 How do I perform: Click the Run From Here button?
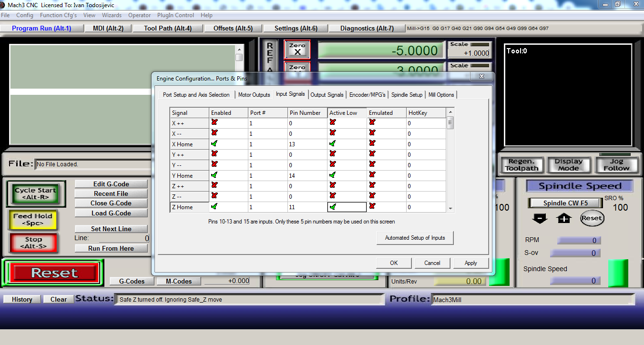point(111,248)
